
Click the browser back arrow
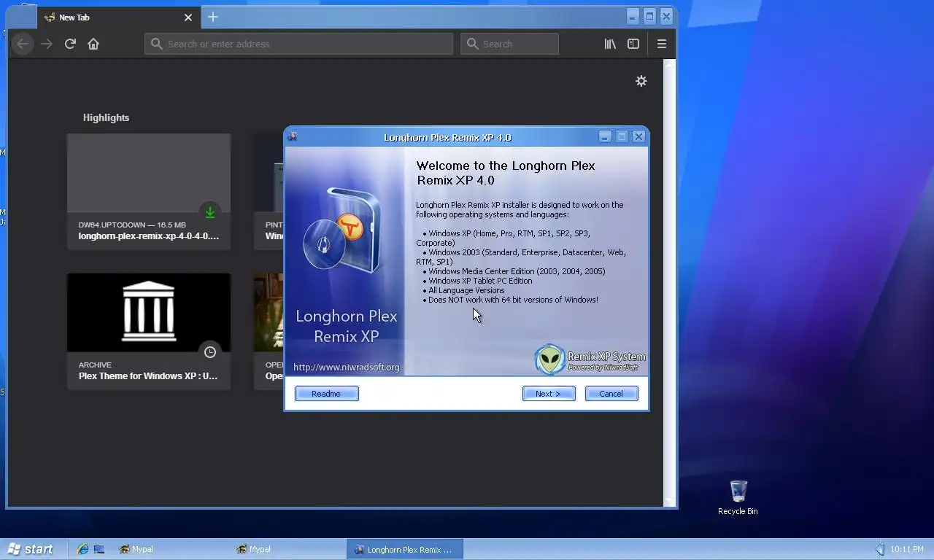[23, 44]
